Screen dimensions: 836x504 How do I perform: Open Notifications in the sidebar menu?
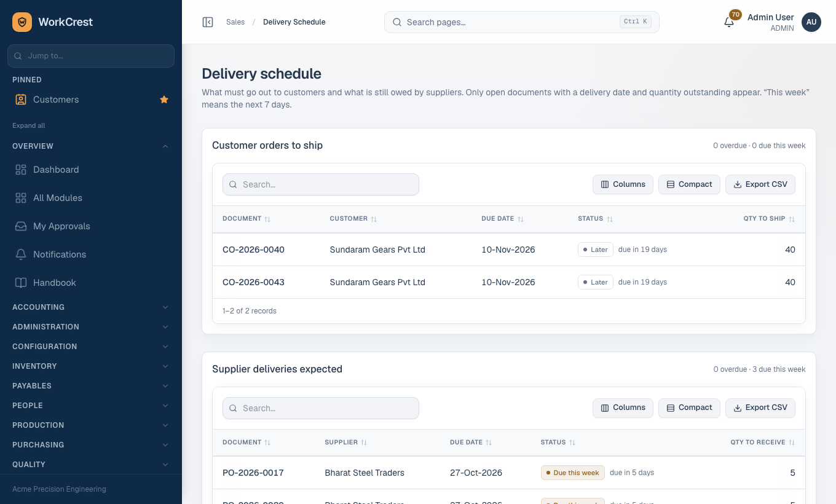pyautogui.click(x=91, y=254)
